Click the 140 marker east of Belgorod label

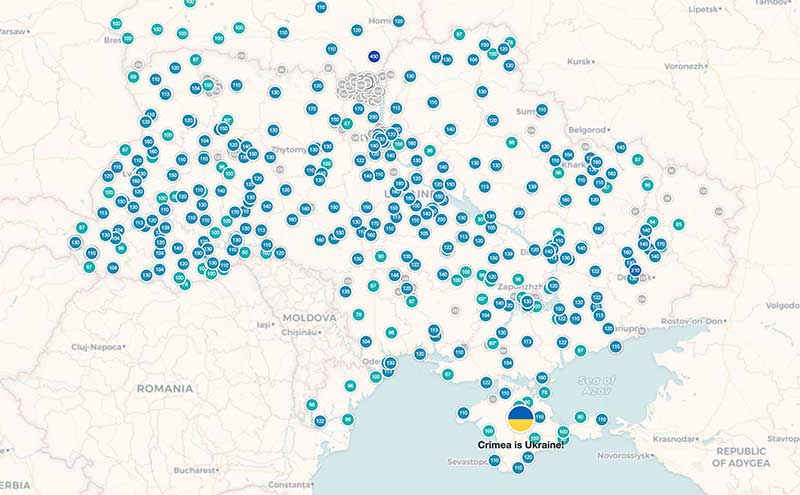(x=620, y=147)
